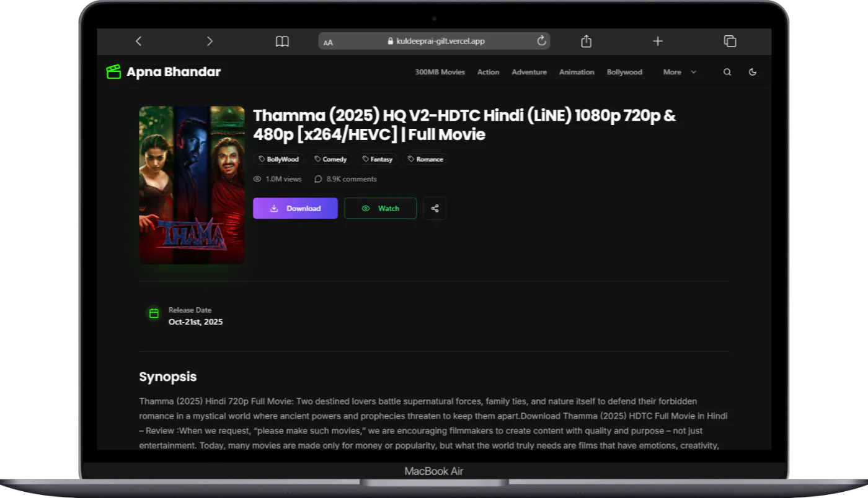Open a new tab with plus icon
The height and width of the screenshot is (498, 868).
(x=658, y=41)
